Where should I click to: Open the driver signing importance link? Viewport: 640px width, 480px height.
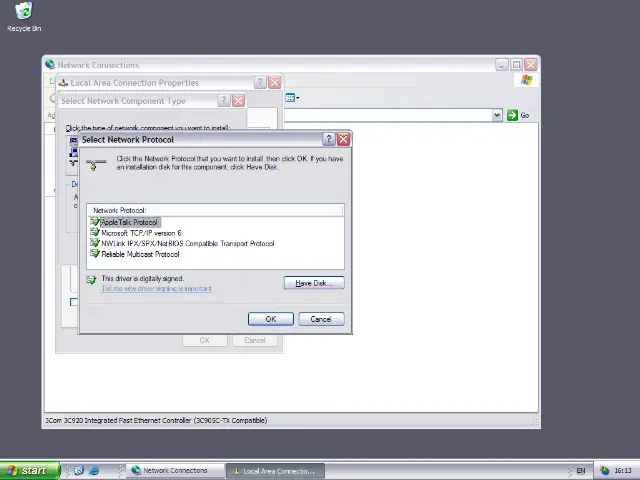click(156, 289)
